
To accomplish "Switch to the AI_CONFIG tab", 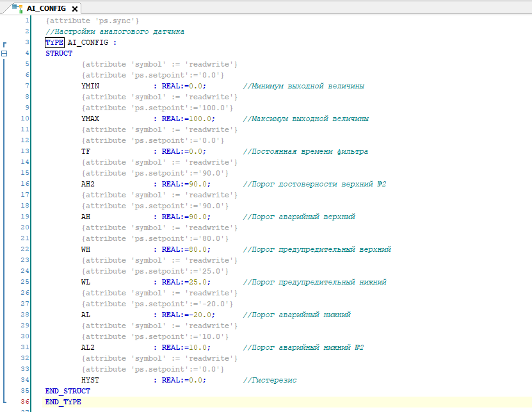I will (46, 9).
